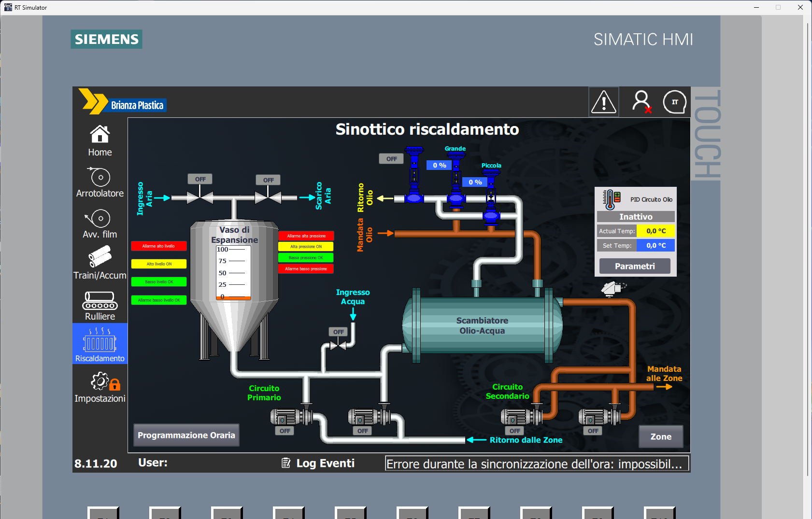Open PID Parametri settings
The height and width of the screenshot is (519, 812).
[635, 266]
